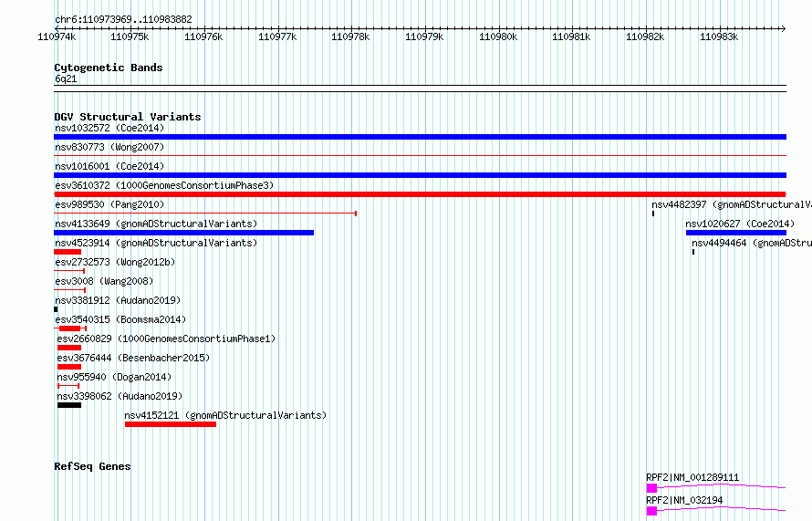Open the RPF2|NM_001289111 gene label
The height and width of the screenshot is (521, 812).
click(692, 477)
